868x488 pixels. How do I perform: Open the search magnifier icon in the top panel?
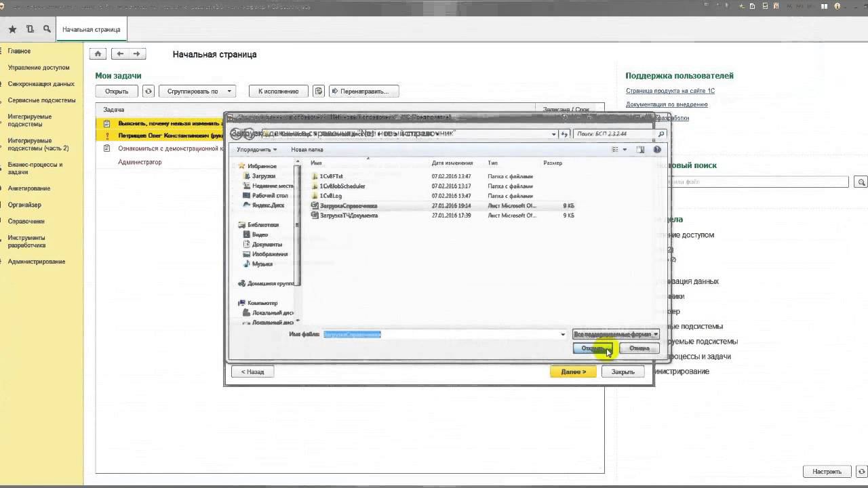point(47,29)
